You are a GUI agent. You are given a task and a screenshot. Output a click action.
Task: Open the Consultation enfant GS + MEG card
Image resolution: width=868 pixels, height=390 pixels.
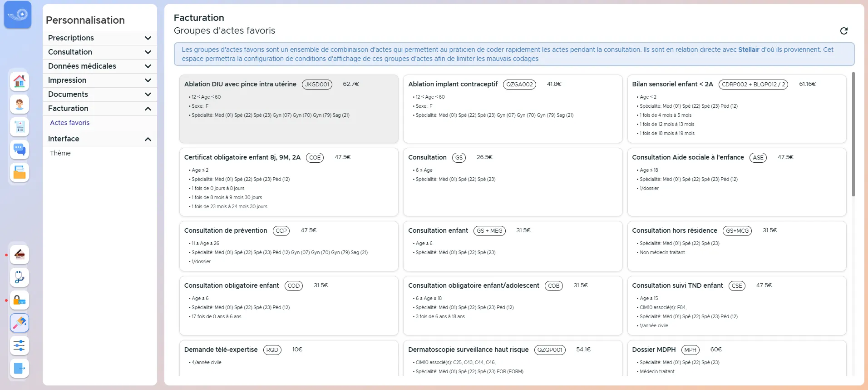(x=513, y=246)
